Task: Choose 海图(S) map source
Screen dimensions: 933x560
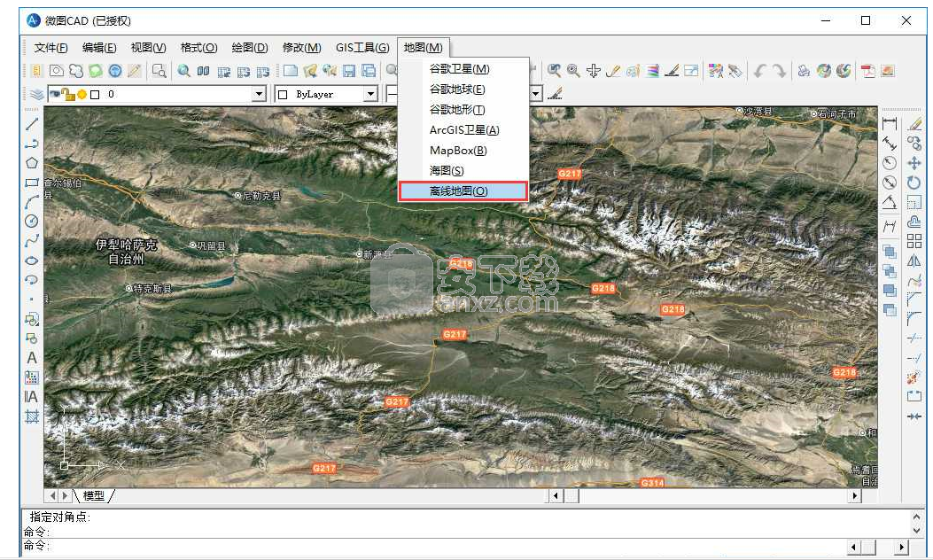Action: tap(463, 171)
